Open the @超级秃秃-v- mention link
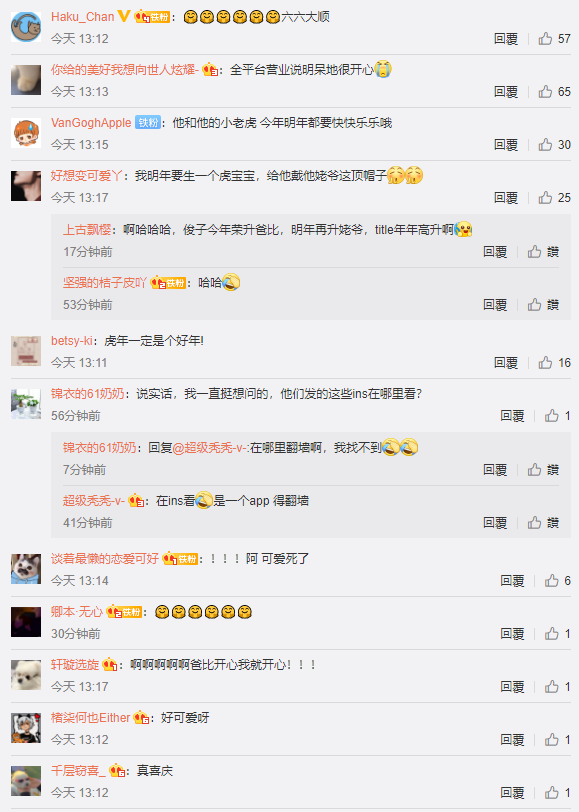 point(211,447)
